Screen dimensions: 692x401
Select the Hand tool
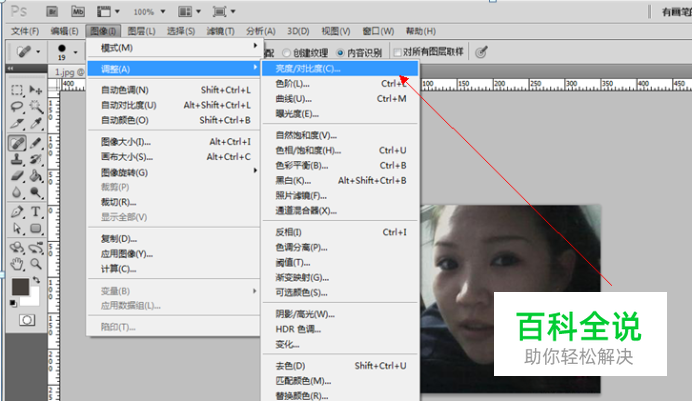pyautogui.click(x=17, y=264)
